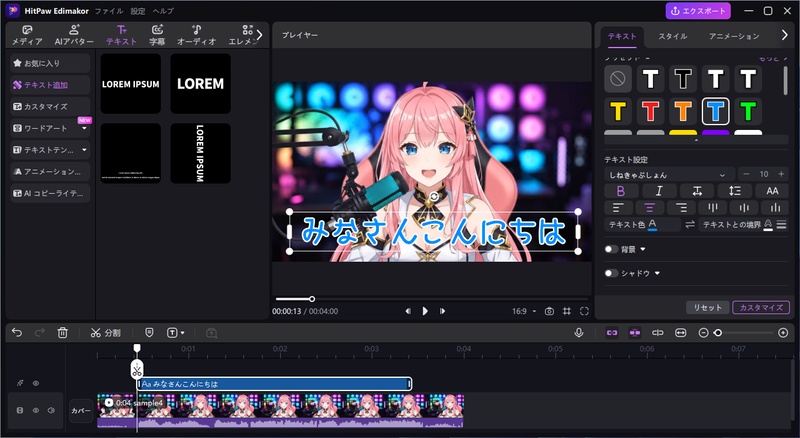800x438 pixels.
Task: Open the 設定 menu
Action: pos(138,11)
